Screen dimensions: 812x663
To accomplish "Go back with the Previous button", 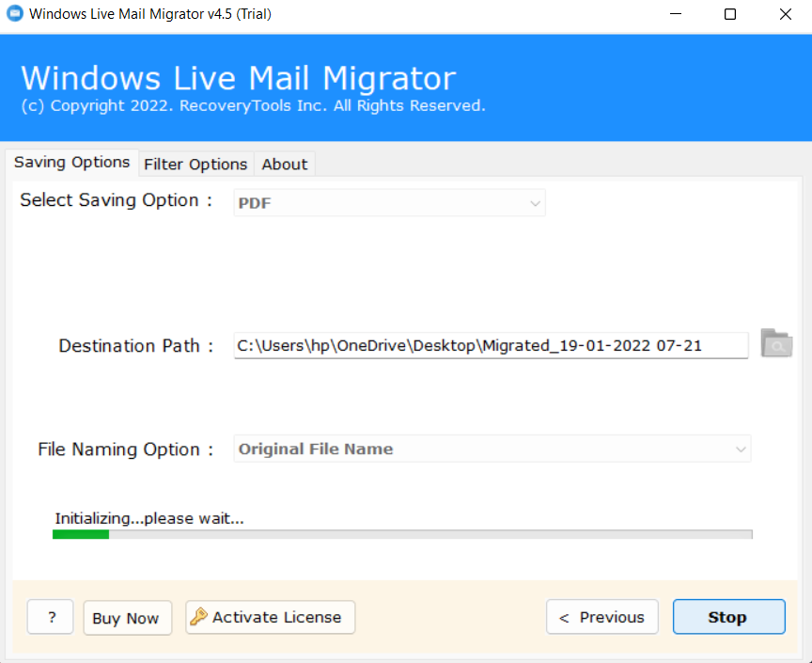I will (602, 617).
